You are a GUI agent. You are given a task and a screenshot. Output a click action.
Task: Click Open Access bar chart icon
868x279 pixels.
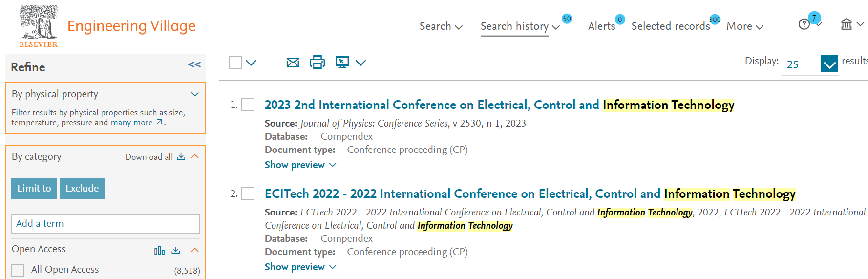coord(159,251)
